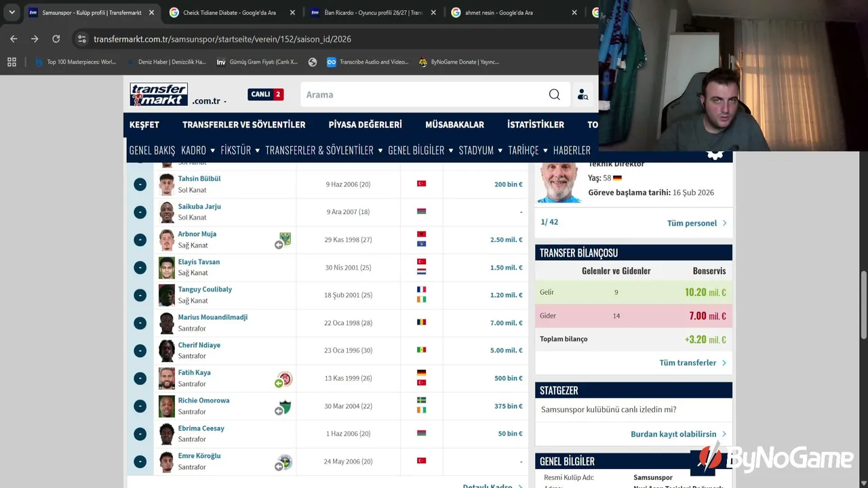This screenshot has width=868, height=488.
Task: Expand the GENEL BİLGİLER submenu arrow
Action: pos(450,150)
